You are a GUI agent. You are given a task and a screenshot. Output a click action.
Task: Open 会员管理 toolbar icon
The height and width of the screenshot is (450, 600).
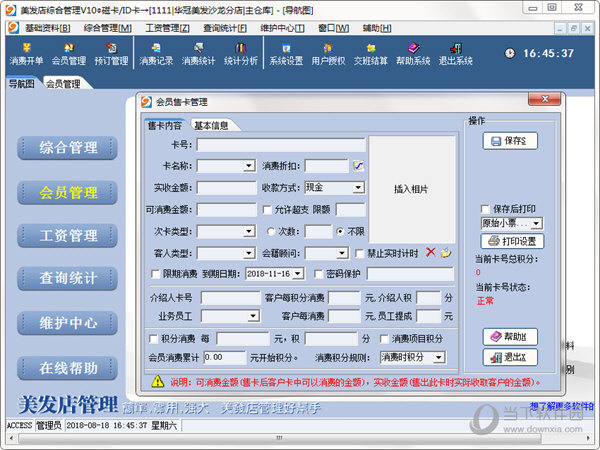[68, 54]
